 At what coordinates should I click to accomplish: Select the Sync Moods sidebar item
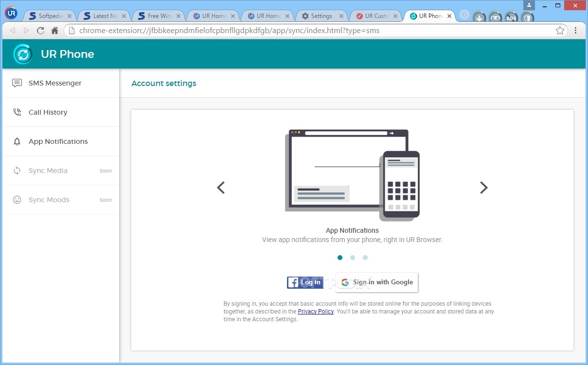pos(62,200)
